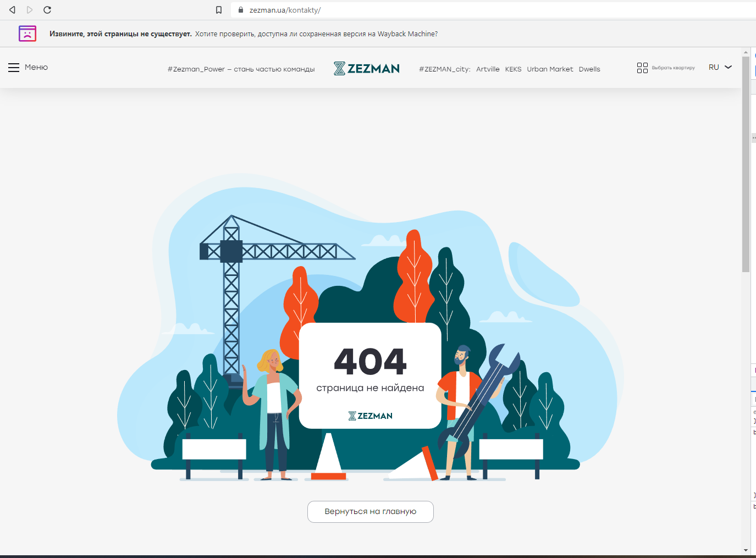Click the vertical scrollbar thumb
Image resolution: width=756 pixels, height=558 pixels.
point(746,164)
